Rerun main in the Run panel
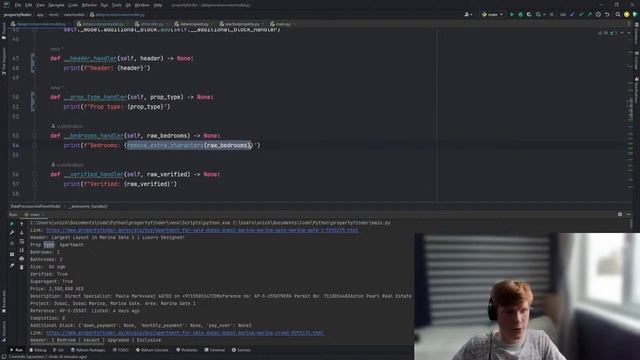The image size is (640, 360). click(12, 224)
